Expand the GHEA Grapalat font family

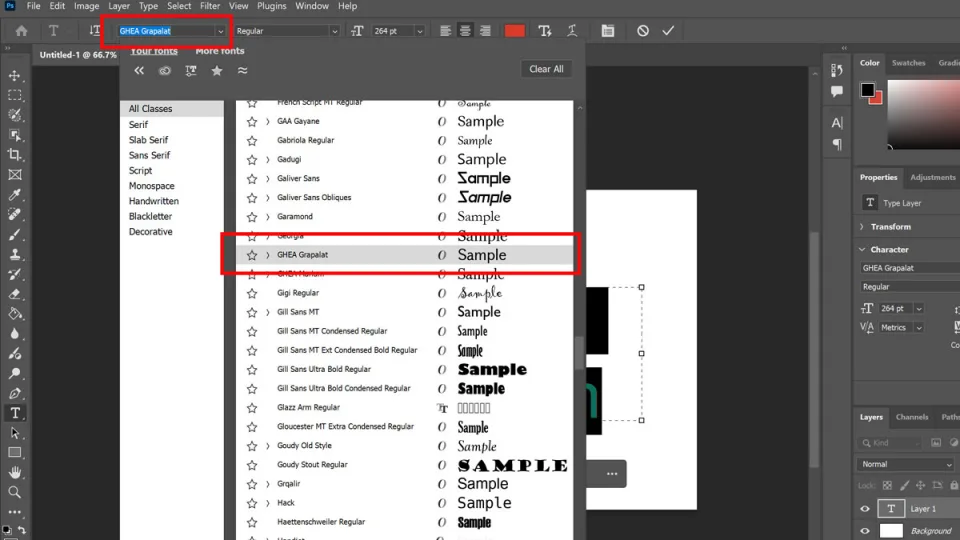[268, 255]
